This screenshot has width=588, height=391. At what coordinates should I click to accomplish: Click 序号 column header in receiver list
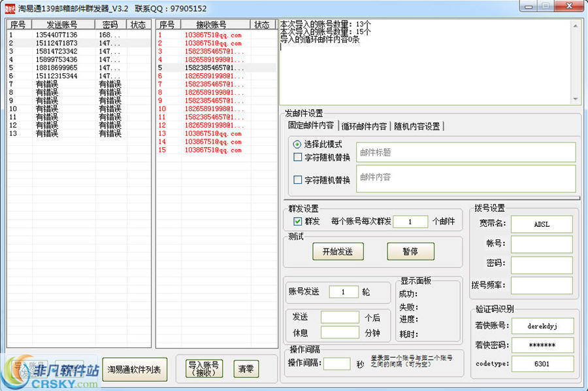(x=169, y=24)
